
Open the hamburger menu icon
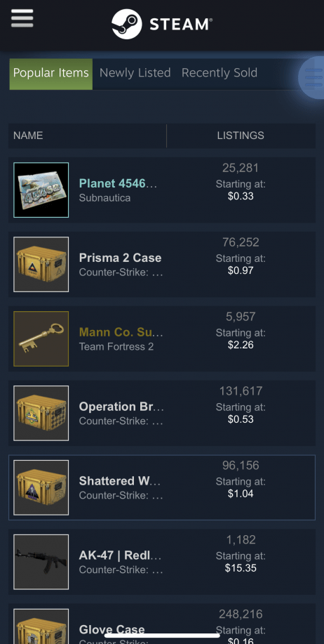(x=22, y=18)
